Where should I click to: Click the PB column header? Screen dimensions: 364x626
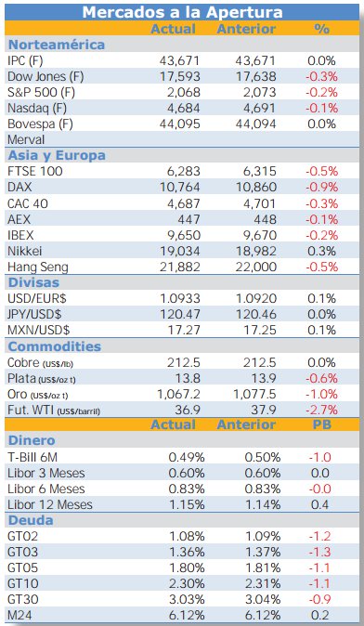[x=321, y=424]
